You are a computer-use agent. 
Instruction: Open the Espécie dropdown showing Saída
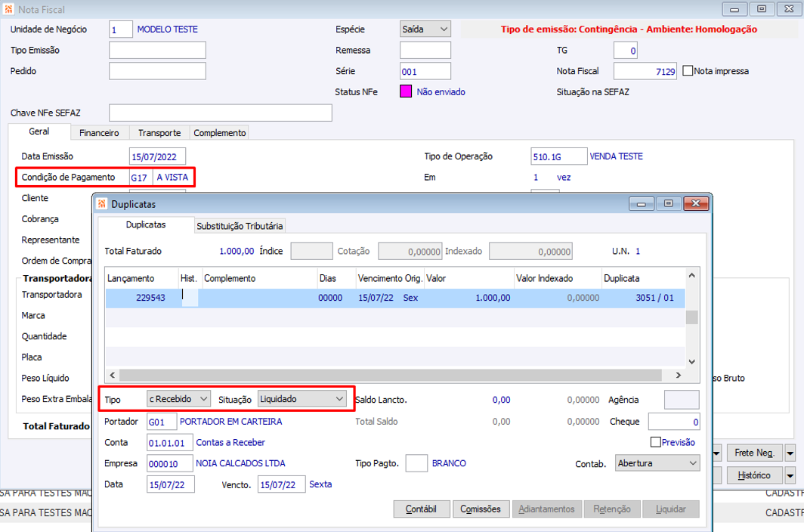tap(425, 29)
